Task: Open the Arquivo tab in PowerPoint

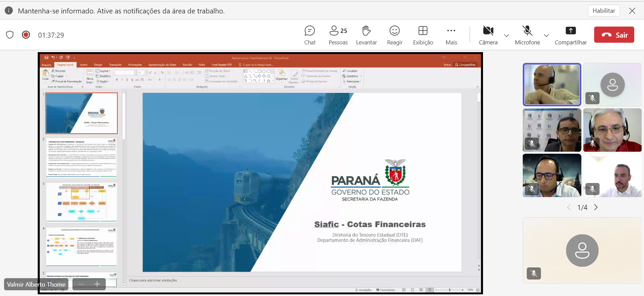Action: pos(46,65)
